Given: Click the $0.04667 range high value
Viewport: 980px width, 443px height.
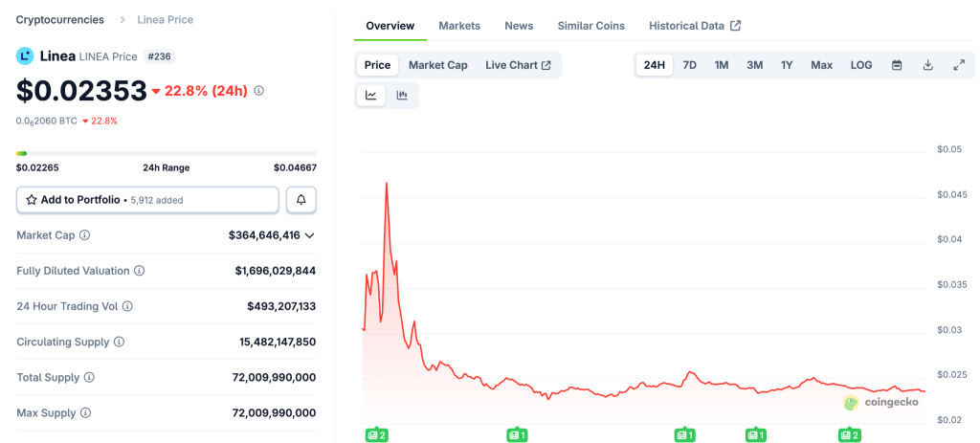Looking at the screenshot, I should tap(295, 167).
